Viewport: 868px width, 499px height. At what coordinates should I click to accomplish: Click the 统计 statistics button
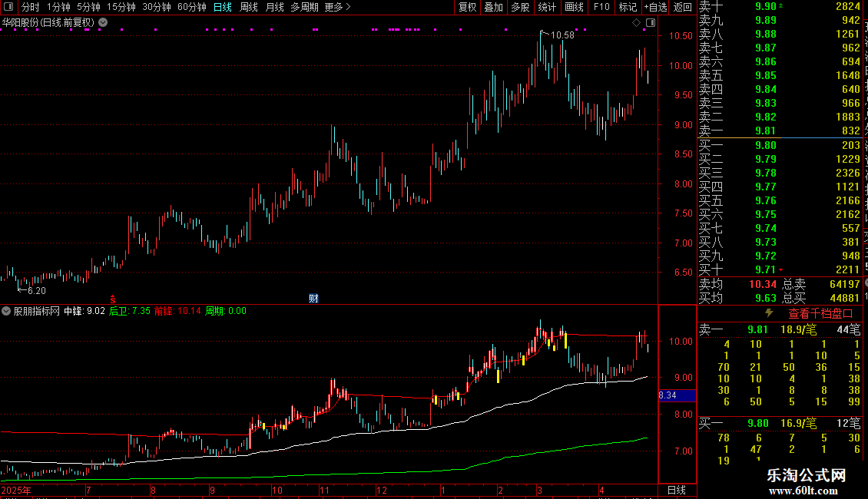(547, 7)
